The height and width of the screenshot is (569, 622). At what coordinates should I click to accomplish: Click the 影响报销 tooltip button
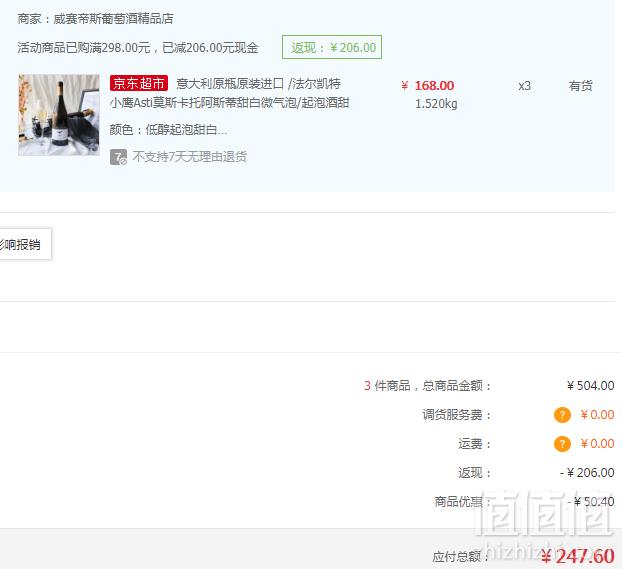coord(24,244)
